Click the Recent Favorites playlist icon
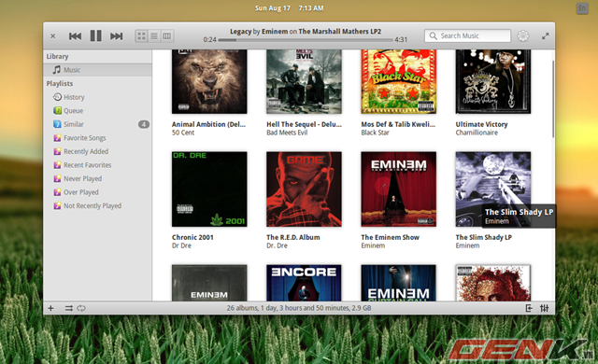The image size is (598, 364). click(x=57, y=165)
